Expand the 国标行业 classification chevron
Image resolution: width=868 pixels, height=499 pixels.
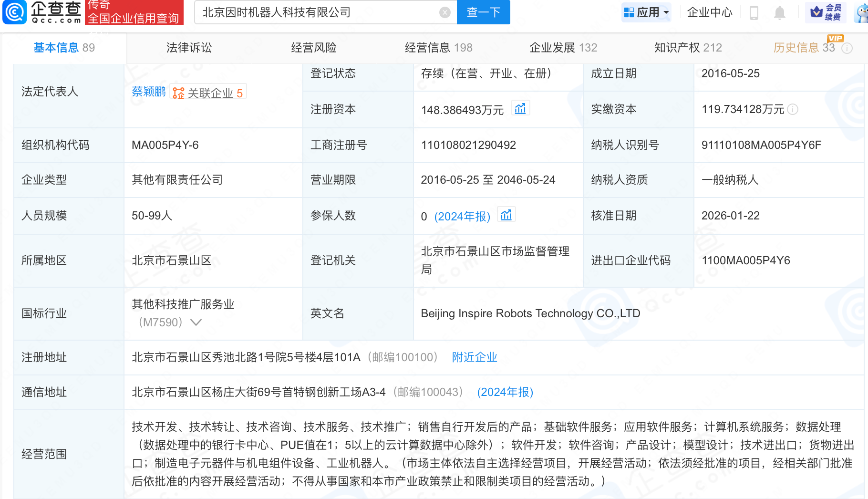196,322
